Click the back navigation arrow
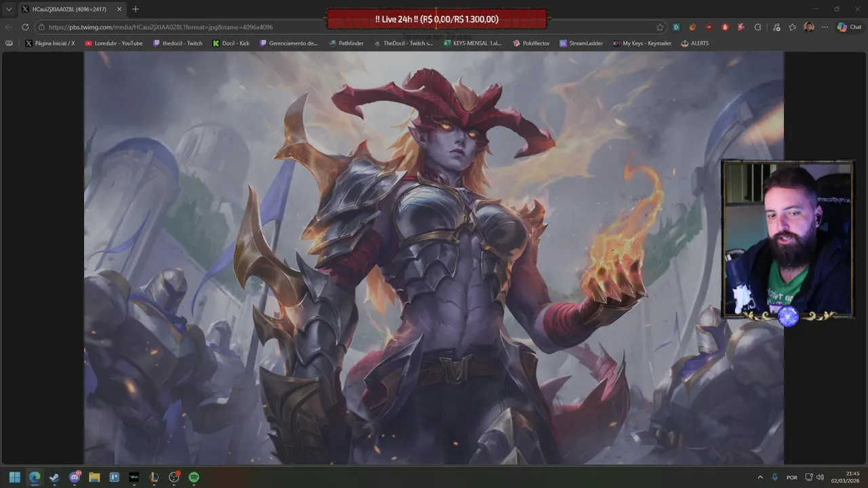The height and width of the screenshot is (488, 868). [9, 27]
